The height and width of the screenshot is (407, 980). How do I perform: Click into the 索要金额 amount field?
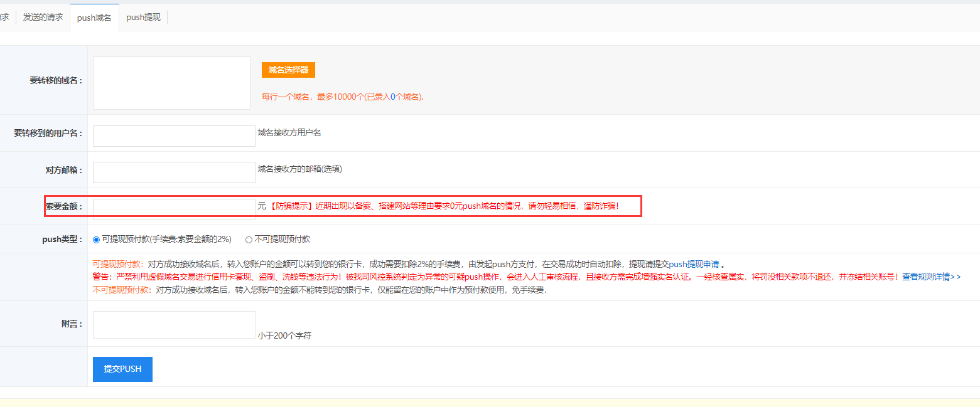(174, 209)
